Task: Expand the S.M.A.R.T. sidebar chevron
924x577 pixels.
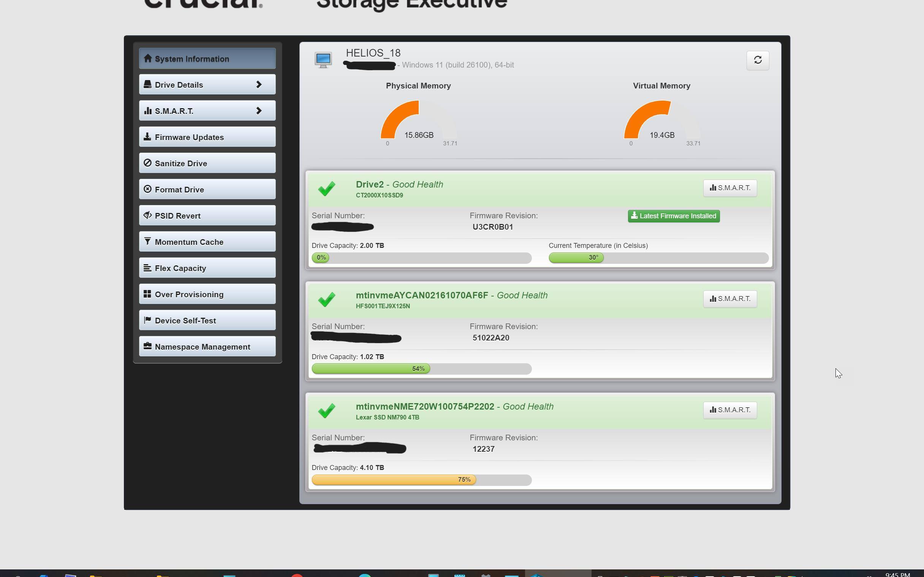Action: 259,111
